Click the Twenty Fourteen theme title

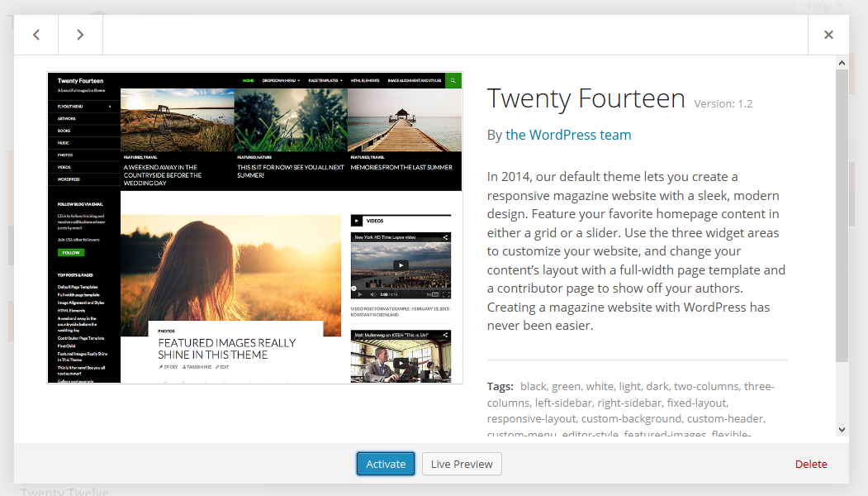(586, 98)
